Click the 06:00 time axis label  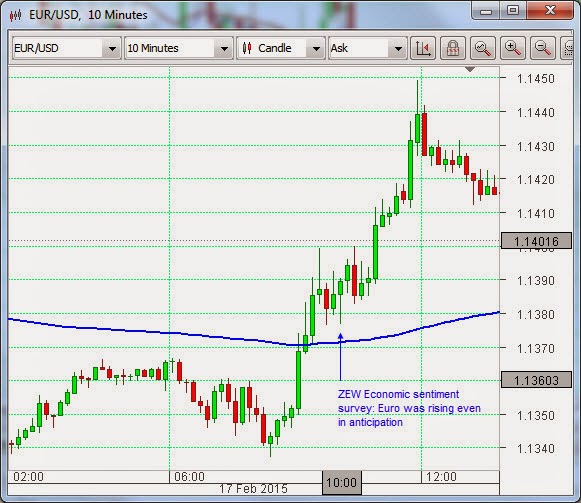coord(189,476)
